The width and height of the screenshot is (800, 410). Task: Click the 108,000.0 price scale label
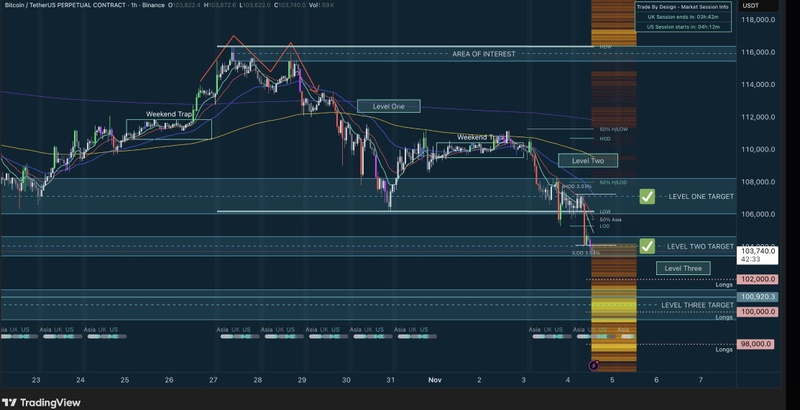(x=758, y=182)
